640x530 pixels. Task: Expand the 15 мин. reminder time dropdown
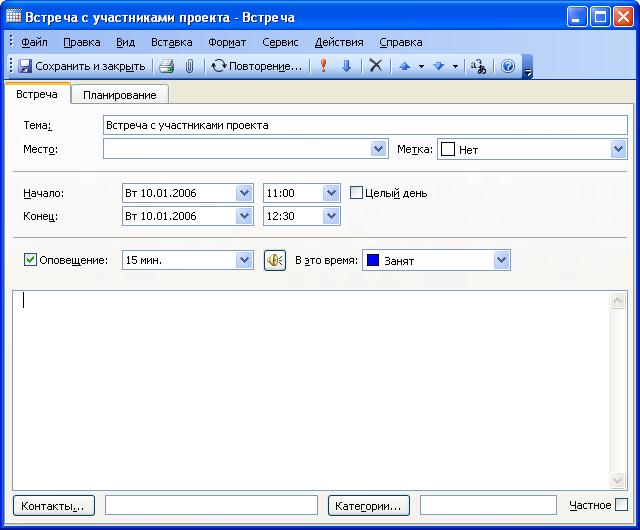pos(244,260)
